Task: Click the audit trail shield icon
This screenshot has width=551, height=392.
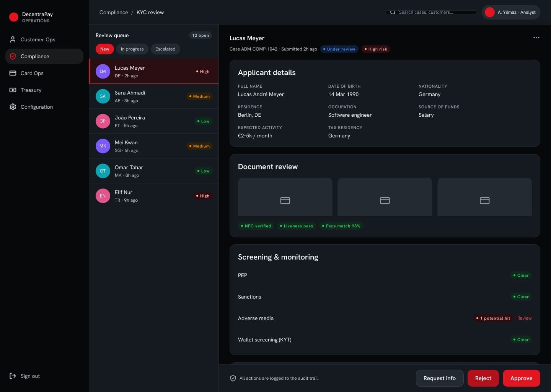Action: (233, 378)
